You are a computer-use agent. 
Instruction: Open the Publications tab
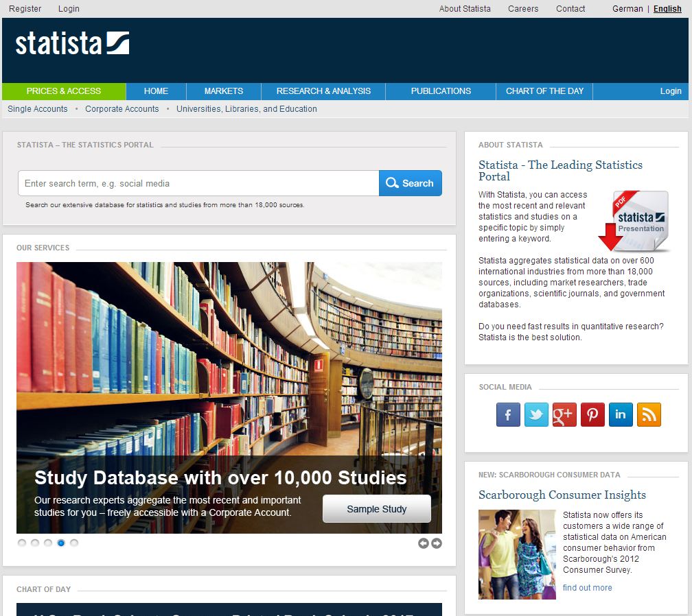[x=441, y=91]
